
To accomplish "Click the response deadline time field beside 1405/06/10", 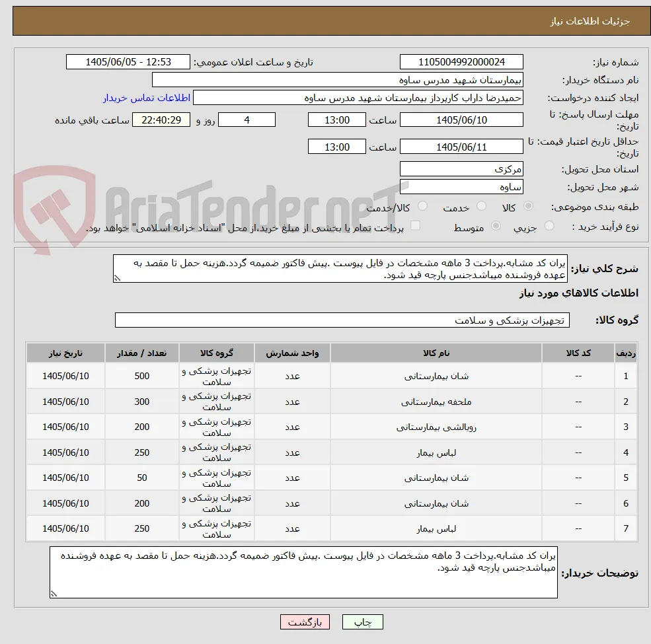I will coord(336,120).
